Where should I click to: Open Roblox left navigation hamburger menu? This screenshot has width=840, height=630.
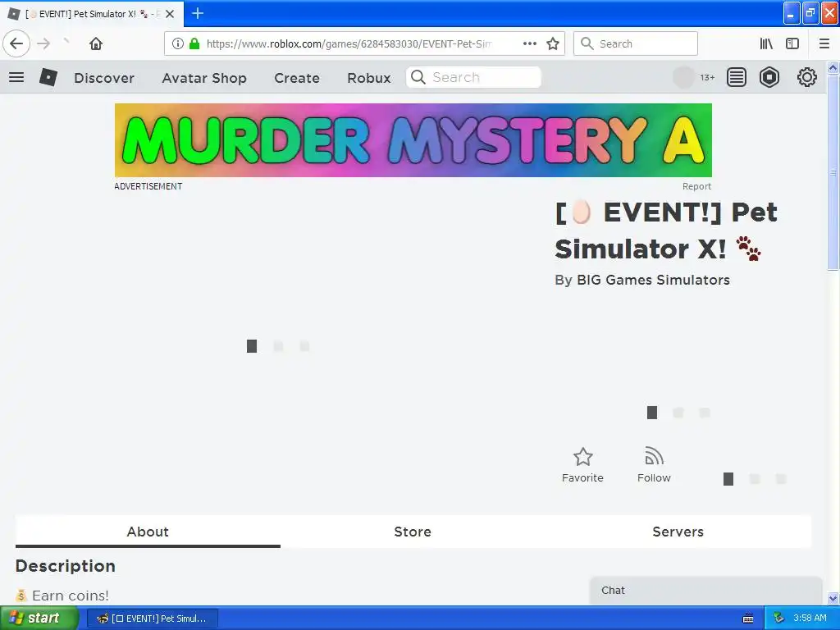16,77
